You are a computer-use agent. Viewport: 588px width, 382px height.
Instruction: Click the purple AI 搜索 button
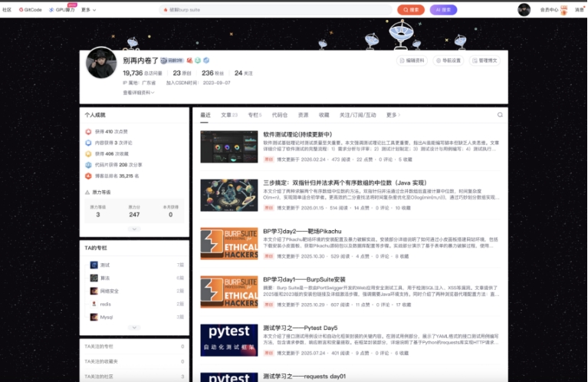(x=443, y=10)
